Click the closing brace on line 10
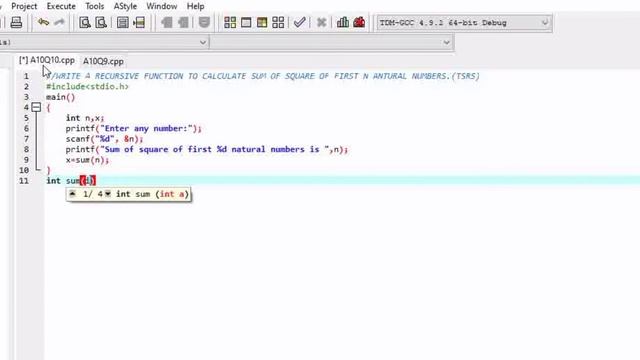The image size is (640, 360). [x=49, y=170]
